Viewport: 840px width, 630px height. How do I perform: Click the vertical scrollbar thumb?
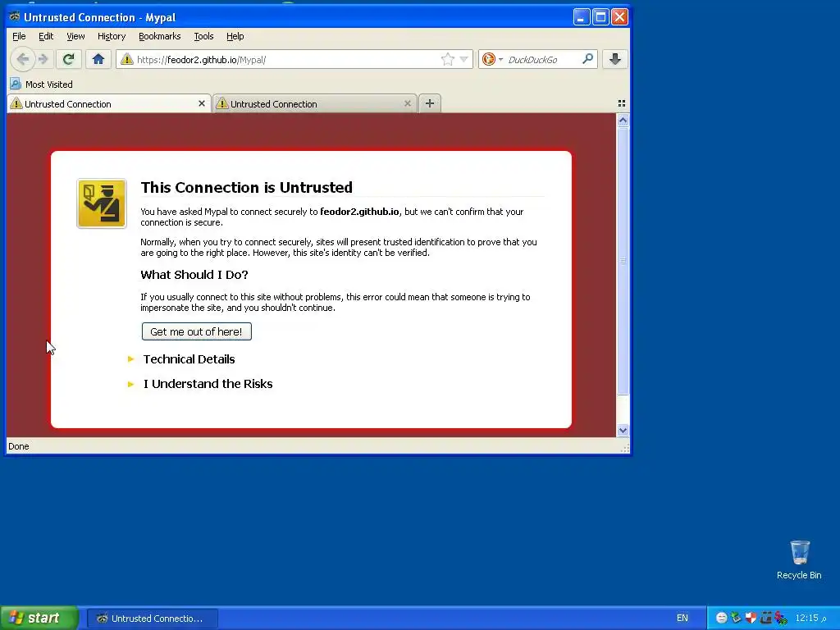623,261
